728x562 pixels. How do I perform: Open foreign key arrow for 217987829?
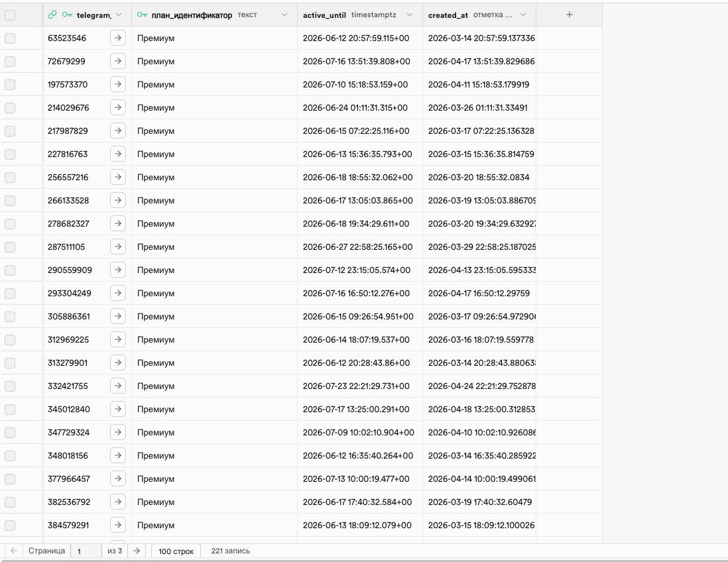[x=118, y=131]
